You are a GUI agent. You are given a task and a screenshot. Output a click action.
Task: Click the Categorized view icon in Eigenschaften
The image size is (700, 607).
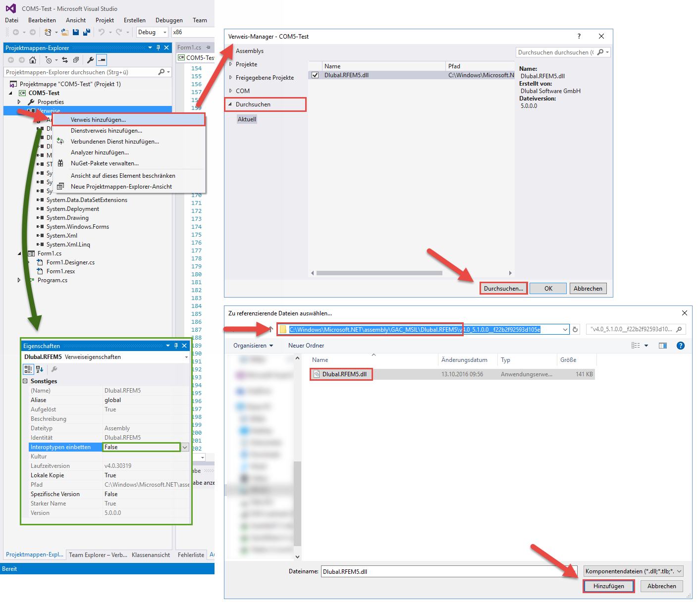coord(28,369)
